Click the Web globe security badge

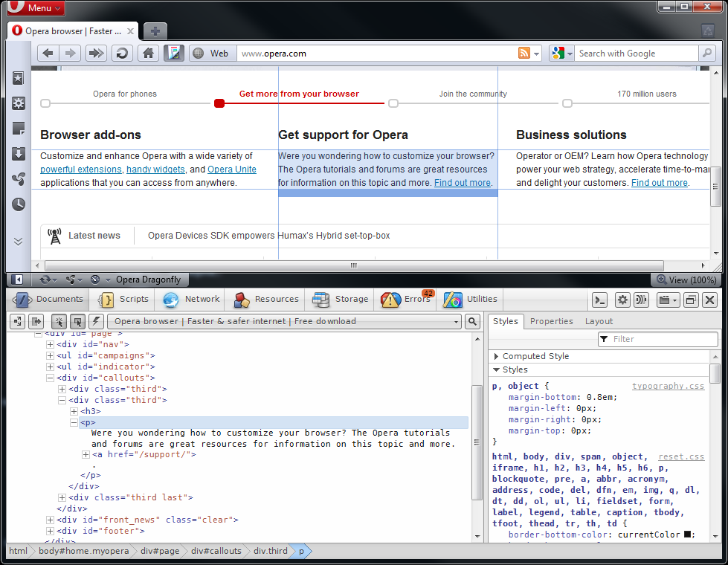point(211,54)
